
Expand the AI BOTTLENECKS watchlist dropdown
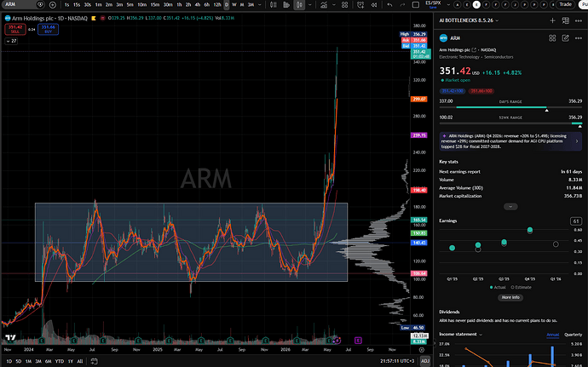(x=497, y=20)
